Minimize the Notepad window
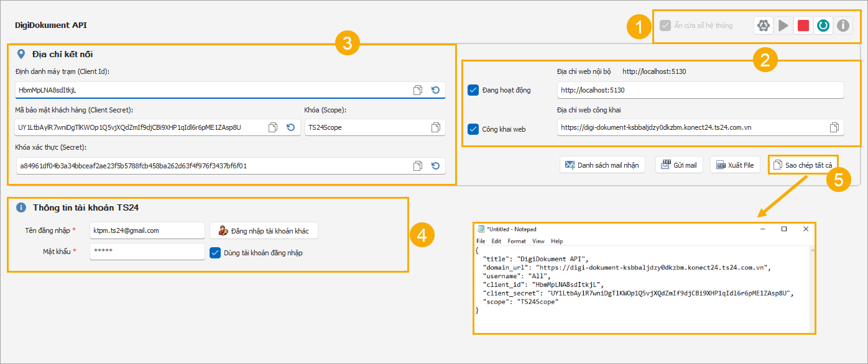This screenshot has height=364, width=868. click(x=763, y=229)
